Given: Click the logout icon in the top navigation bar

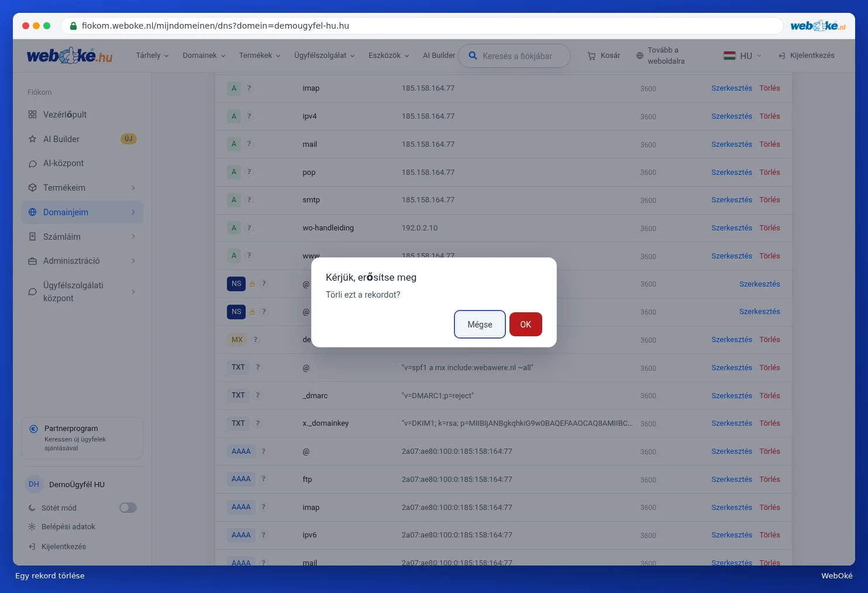Looking at the screenshot, I should 781,56.
